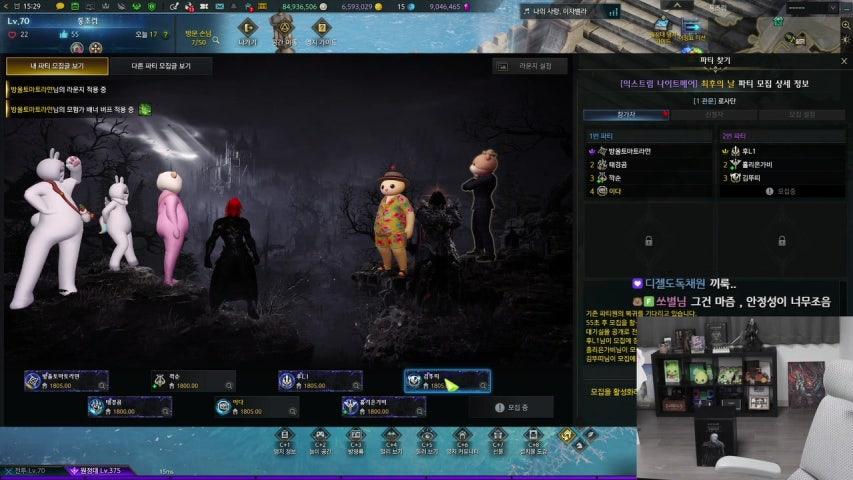The height and width of the screenshot is (480, 853).
Task: Click the magnifier next to 방문 손님
Action: coord(216,40)
